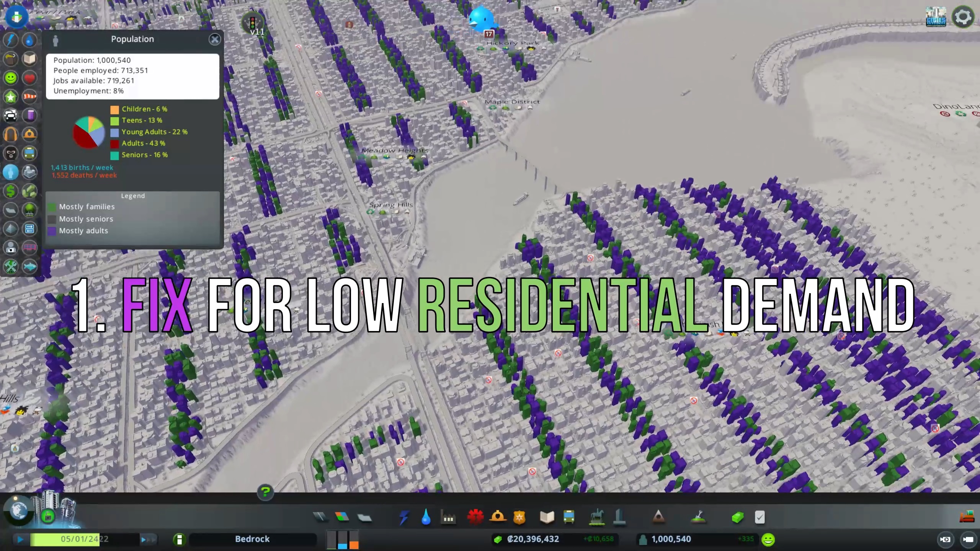Image resolution: width=980 pixels, height=551 pixels.
Task: Open the Electricity info view
Action: (11, 40)
